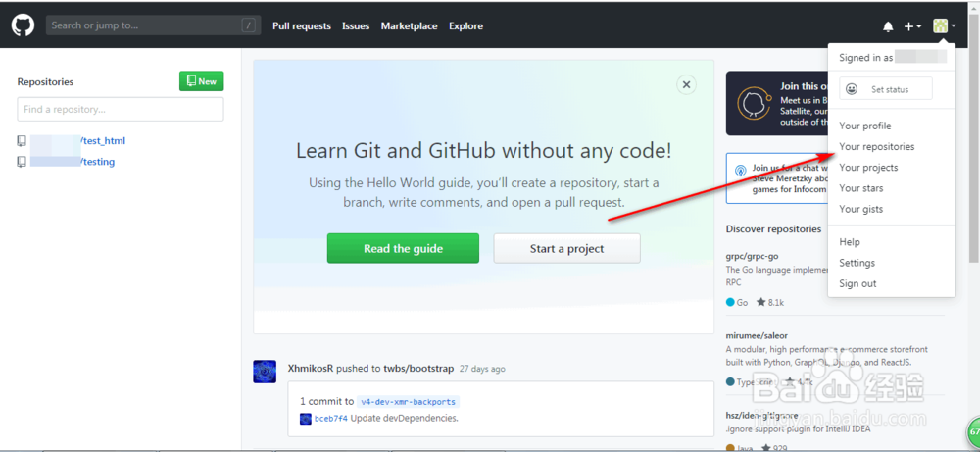Viewport: 980px width, 452px height.
Task: Open the notifications bell icon
Action: (888, 26)
